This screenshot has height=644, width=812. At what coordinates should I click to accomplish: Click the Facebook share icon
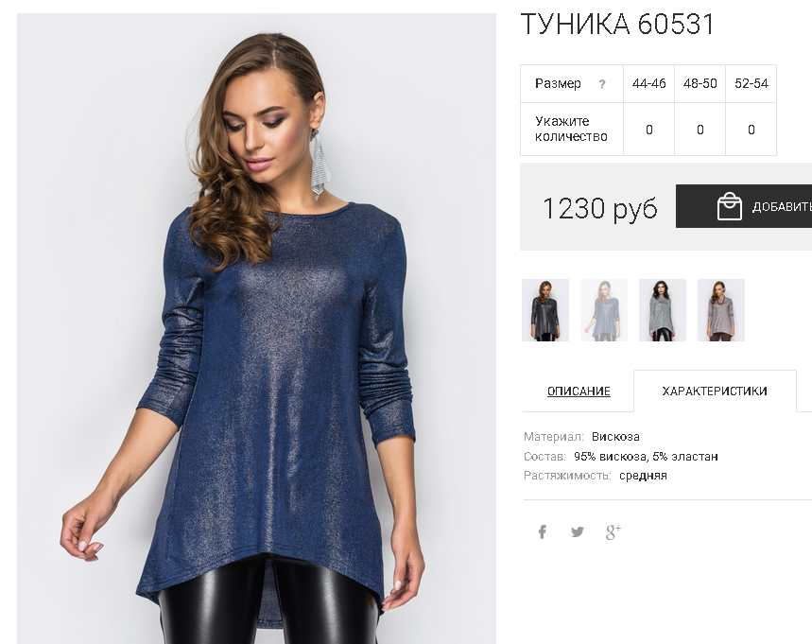click(543, 531)
